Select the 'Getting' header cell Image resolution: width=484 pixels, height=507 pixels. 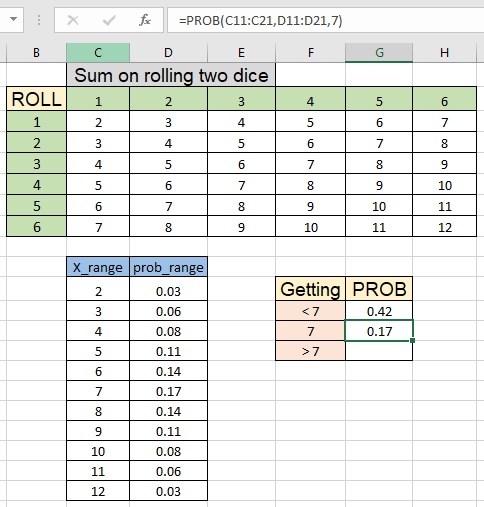click(310, 289)
